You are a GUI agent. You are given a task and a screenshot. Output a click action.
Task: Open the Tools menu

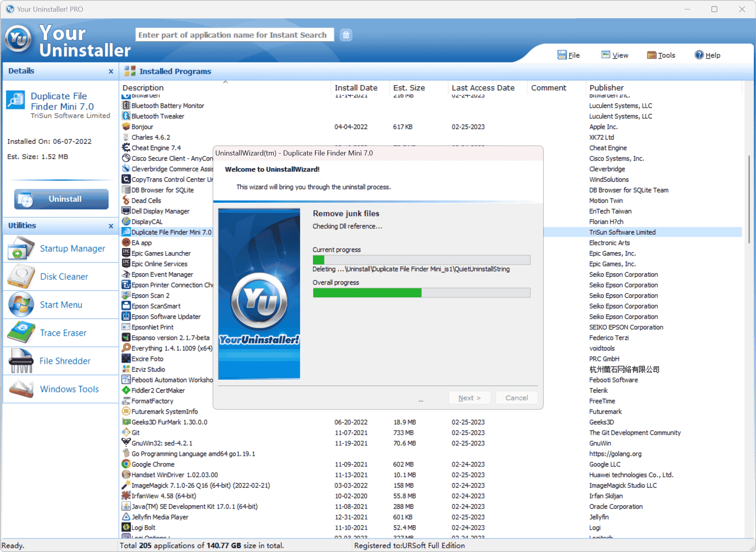661,55
